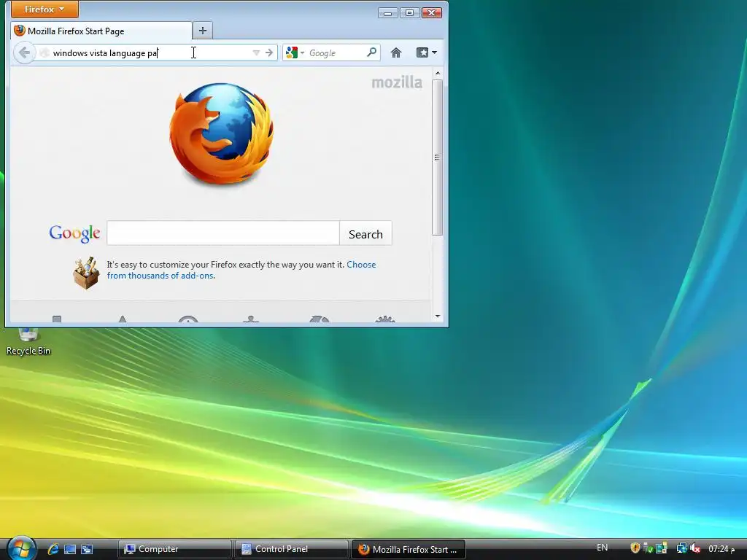Click the mozilla wordmark link
Viewport: 747px width, 560px height.
click(397, 82)
